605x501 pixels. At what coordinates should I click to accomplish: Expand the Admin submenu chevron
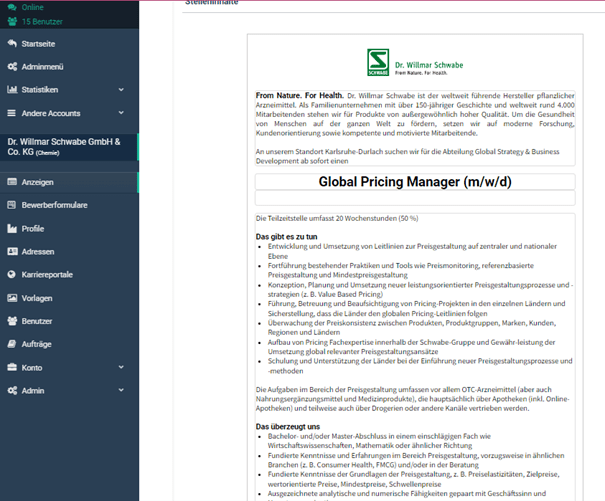(121, 391)
